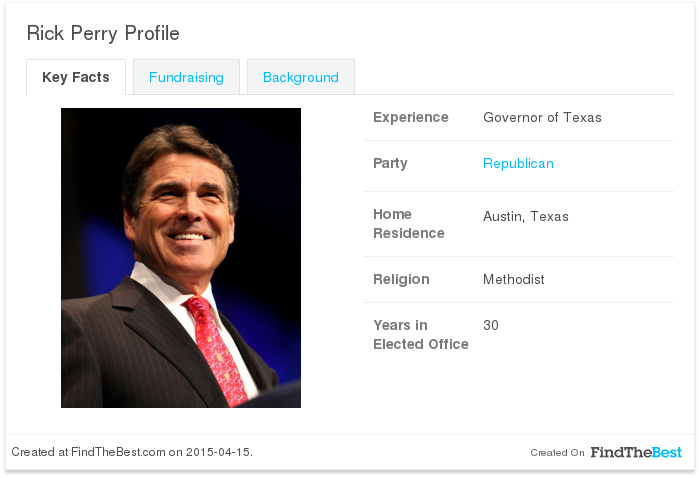Select the Party row label
The image size is (700, 478).
[x=390, y=163]
